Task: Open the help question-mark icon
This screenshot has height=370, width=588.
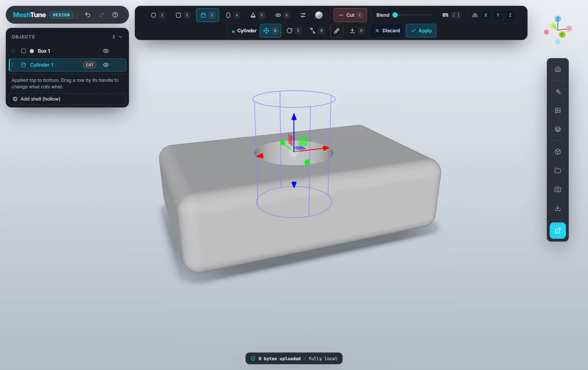Action: click(115, 15)
